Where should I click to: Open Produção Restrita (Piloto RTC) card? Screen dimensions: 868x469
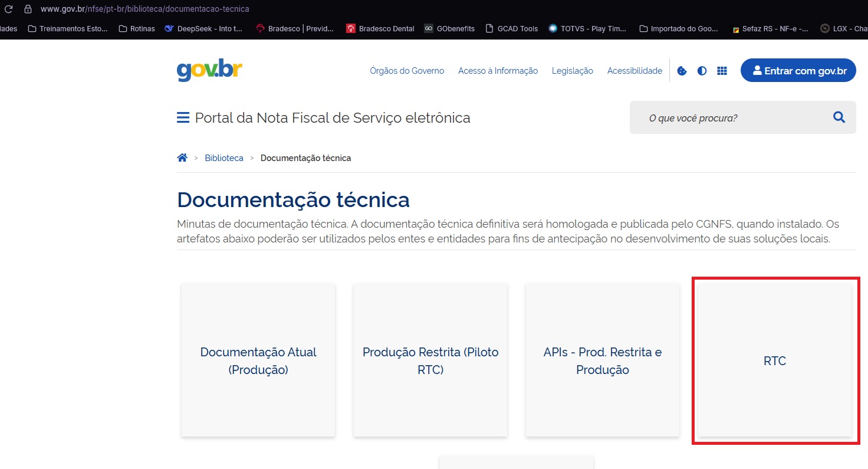click(x=430, y=360)
